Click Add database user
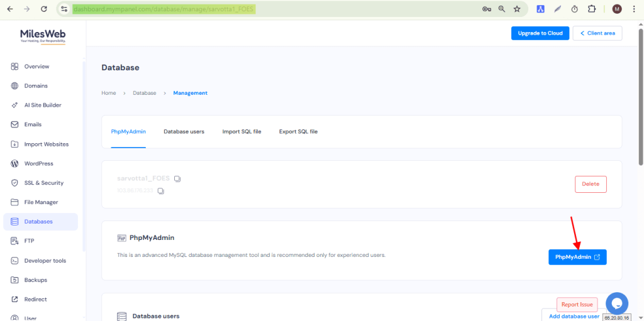644x321 pixels. (x=574, y=316)
